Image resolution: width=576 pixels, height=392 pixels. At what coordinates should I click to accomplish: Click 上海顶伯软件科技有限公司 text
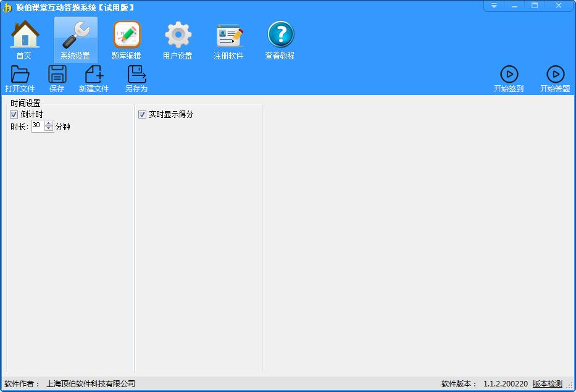(x=91, y=384)
